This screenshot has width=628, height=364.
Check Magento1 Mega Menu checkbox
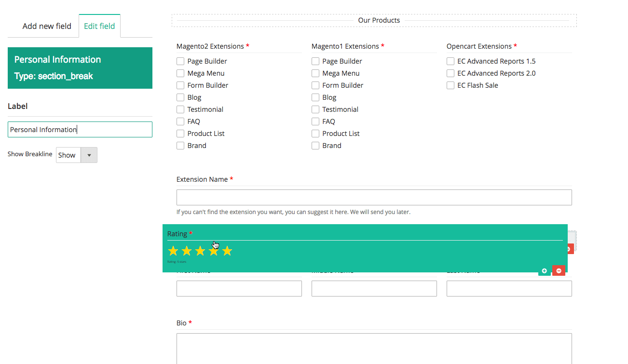(x=315, y=73)
